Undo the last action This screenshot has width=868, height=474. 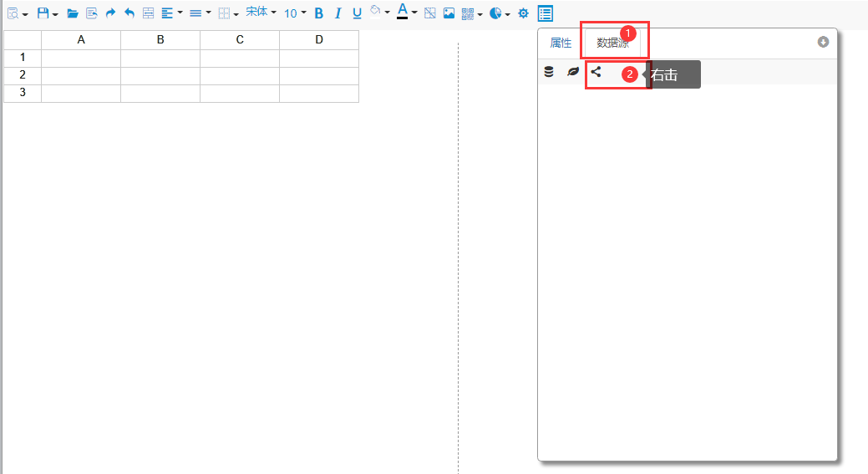coord(129,13)
